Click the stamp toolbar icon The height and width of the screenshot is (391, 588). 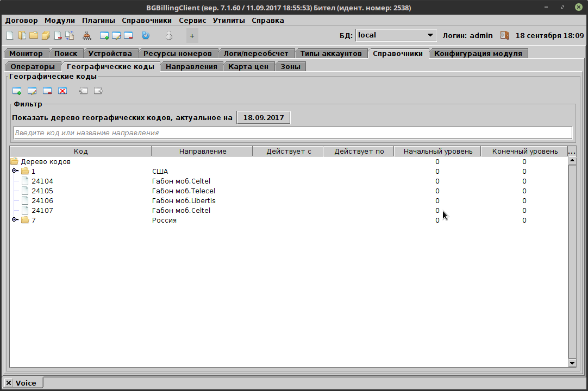coord(86,35)
